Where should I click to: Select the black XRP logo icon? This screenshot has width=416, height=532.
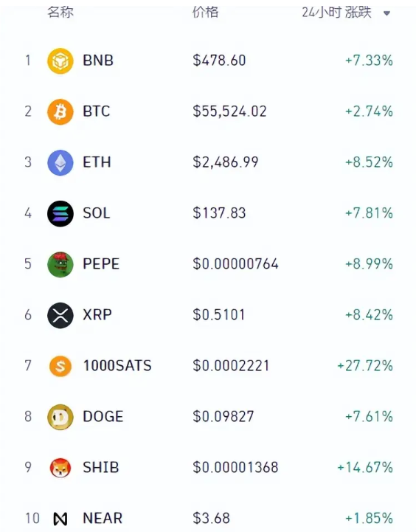tap(60, 316)
